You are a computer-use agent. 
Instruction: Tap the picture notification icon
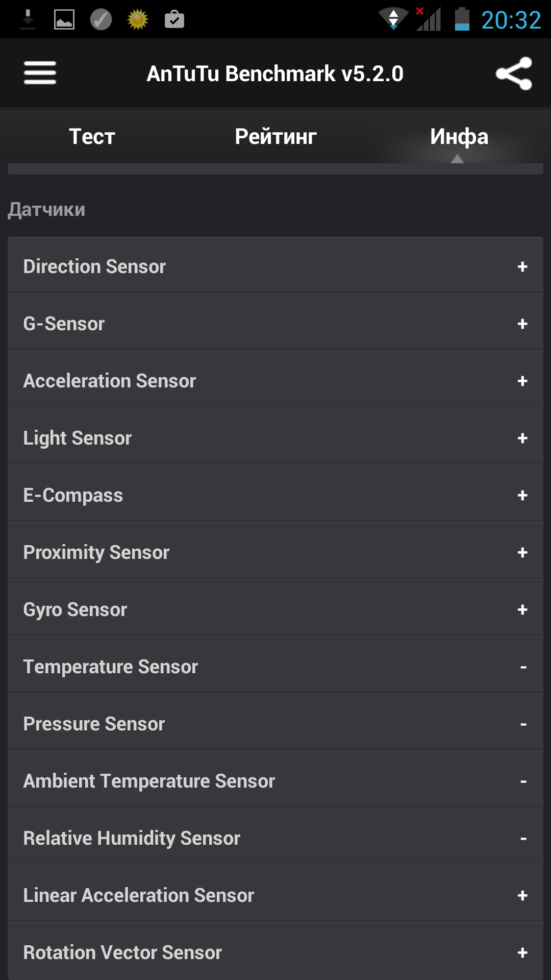[64, 20]
